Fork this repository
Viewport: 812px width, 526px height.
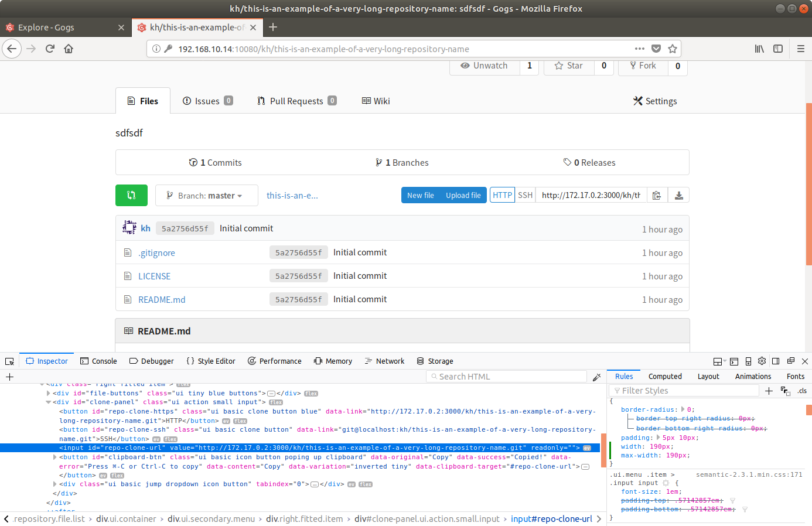(643, 66)
